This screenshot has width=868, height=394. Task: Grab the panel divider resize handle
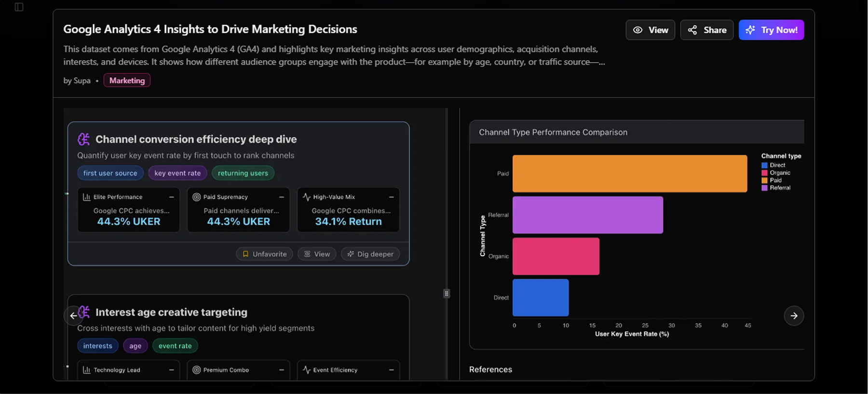click(x=447, y=294)
